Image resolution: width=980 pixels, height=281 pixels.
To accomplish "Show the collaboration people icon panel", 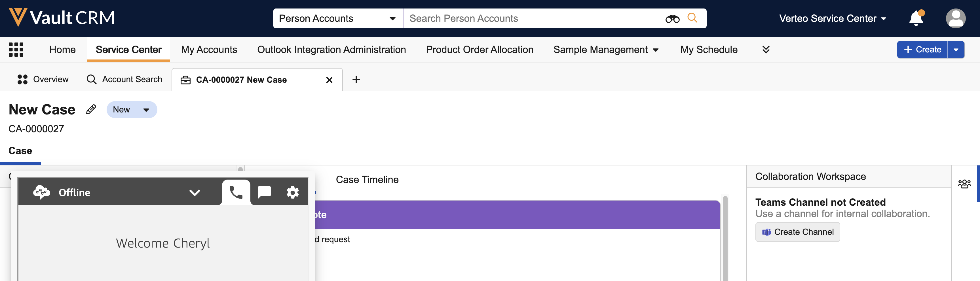I will [x=964, y=184].
